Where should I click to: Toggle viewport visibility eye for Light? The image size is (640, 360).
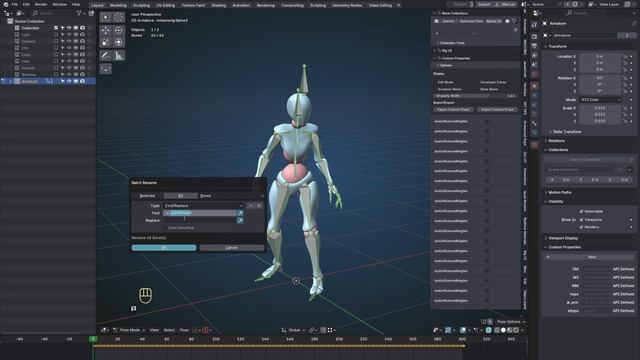point(69,35)
